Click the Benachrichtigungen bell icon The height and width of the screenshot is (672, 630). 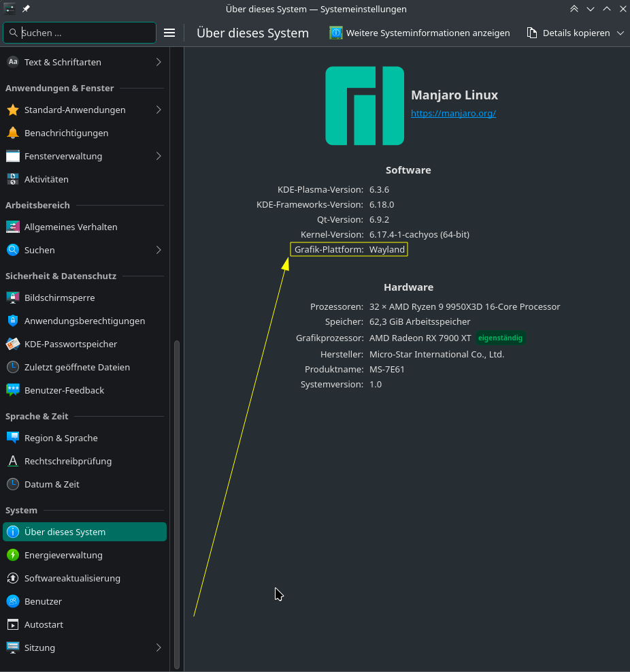click(13, 133)
